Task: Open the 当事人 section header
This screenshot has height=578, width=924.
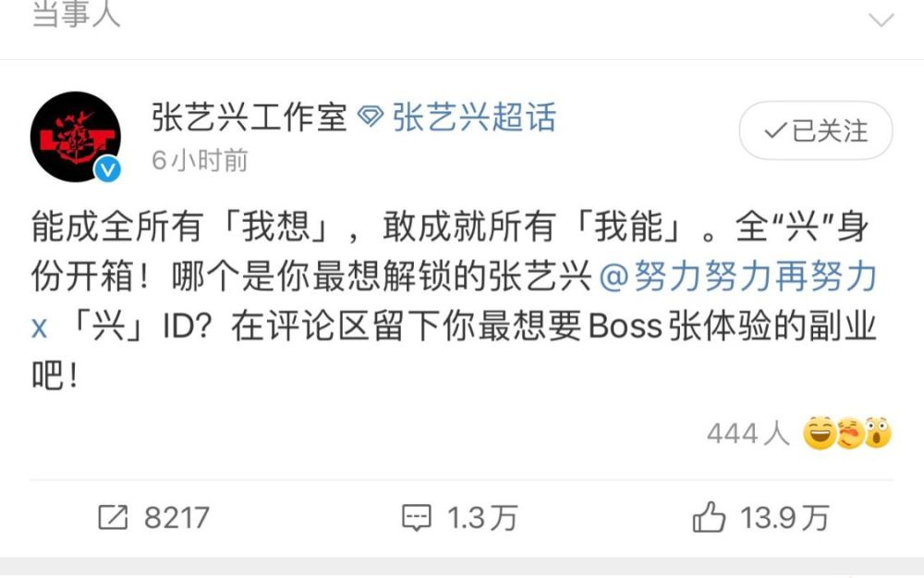Action: 77,14
